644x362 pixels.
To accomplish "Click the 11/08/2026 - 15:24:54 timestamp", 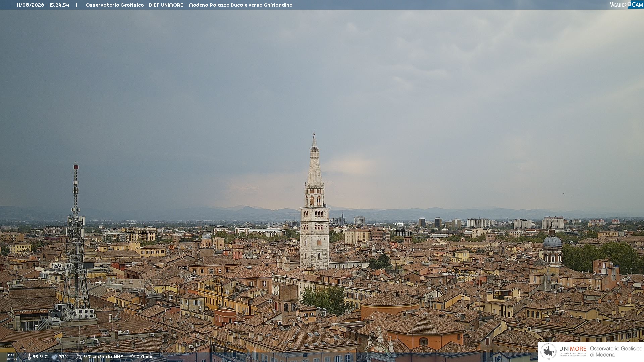I will 43,5.
